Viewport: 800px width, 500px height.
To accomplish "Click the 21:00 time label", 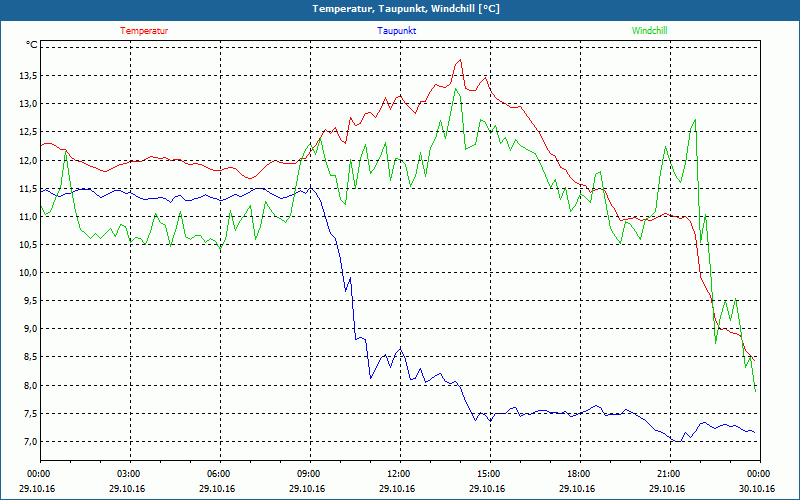I will (x=670, y=474).
